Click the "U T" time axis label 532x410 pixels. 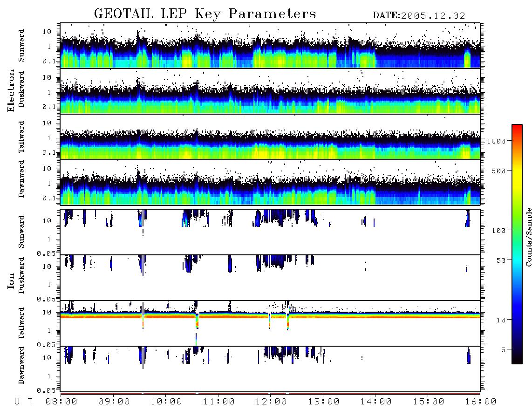click(23, 402)
